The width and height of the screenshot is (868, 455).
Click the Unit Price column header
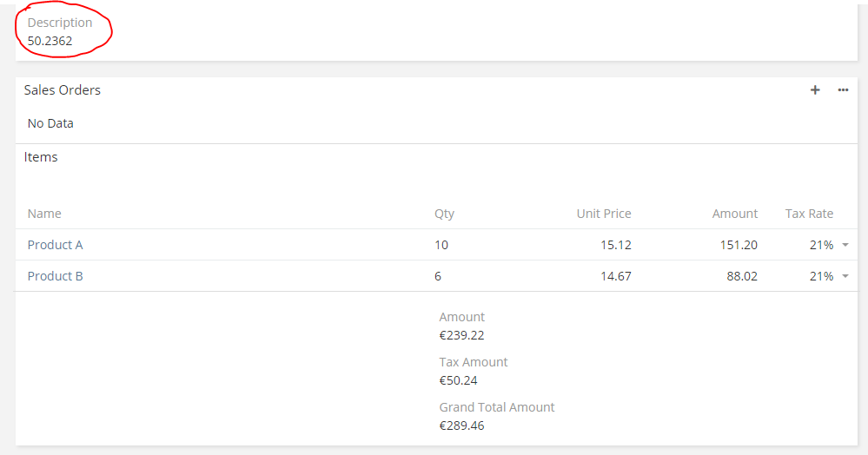(604, 214)
